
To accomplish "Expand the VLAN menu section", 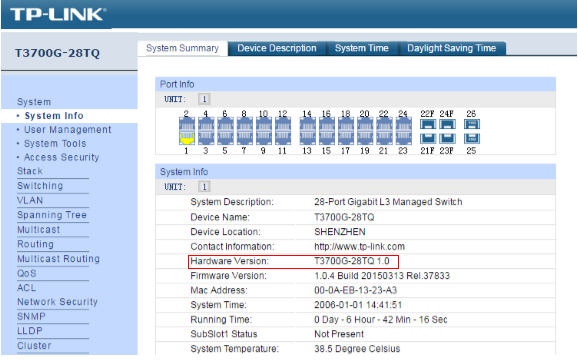I will point(30,200).
